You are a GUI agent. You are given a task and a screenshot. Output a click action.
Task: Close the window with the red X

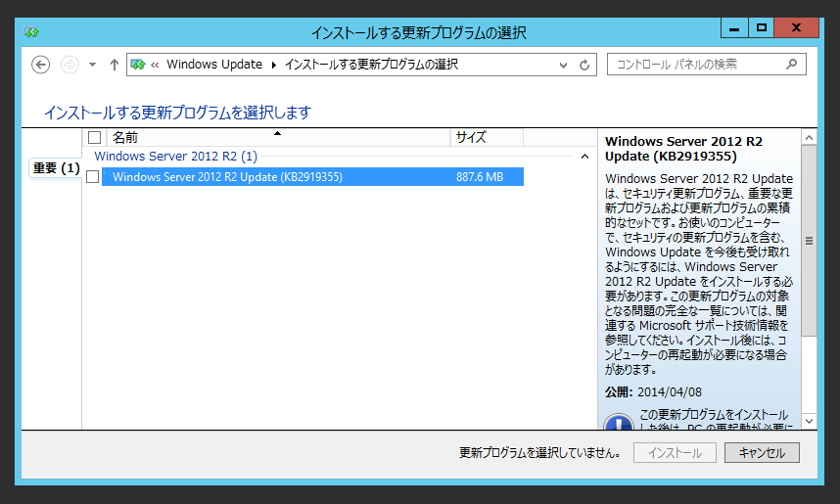coord(797,27)
